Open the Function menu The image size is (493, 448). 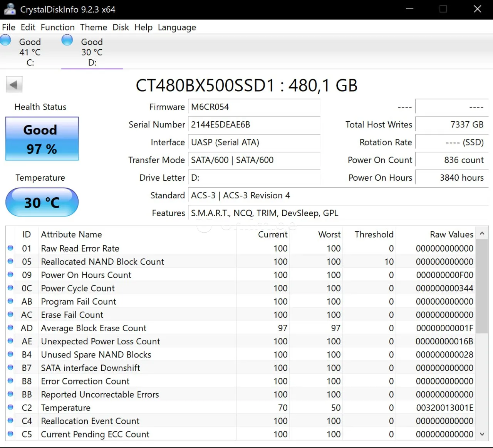pos(58,27)
